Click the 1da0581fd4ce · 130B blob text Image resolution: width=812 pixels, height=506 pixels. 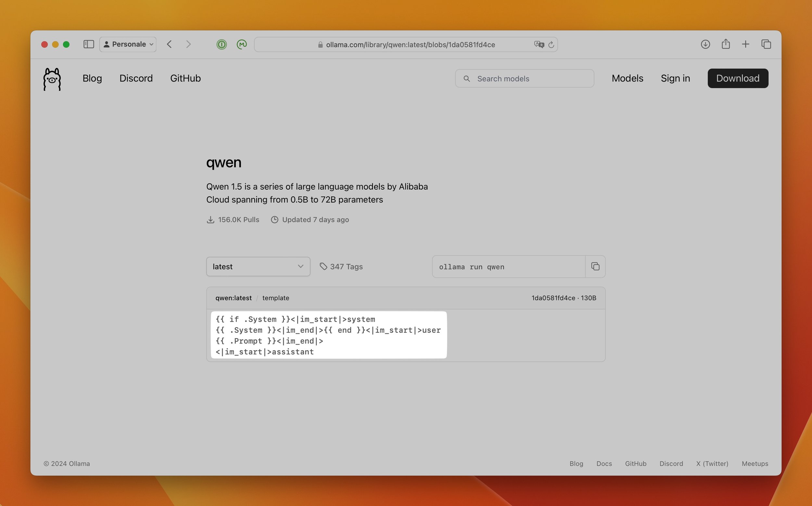pyautogui.click(x=564, y=298)
